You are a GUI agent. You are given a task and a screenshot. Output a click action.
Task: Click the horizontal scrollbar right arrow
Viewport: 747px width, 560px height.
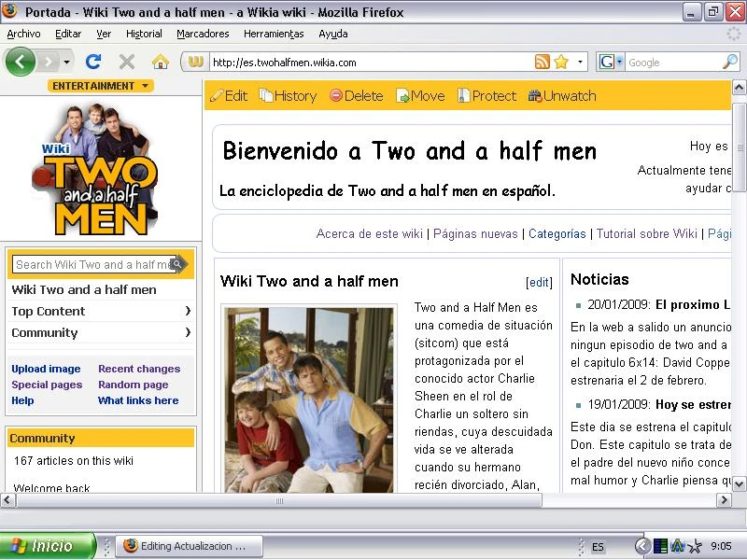pyautogui.click(x=724, y=500)
